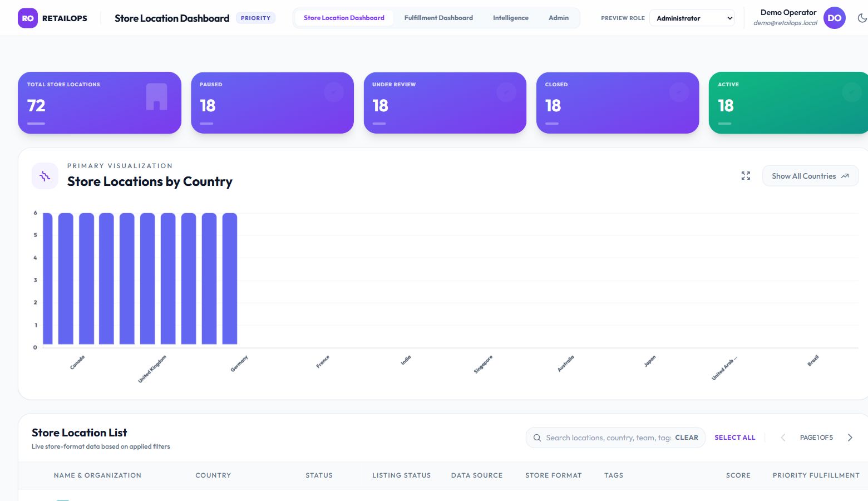Open the Preview Role dropdown
The height and width of the screenshot is (501, 868).
point(692,18)
